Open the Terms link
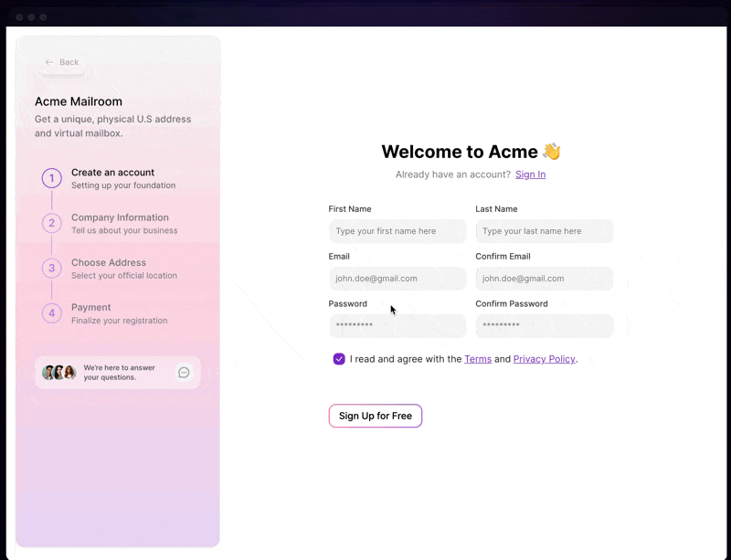Screen dimensions: 731x560 (x=478, y=359)
